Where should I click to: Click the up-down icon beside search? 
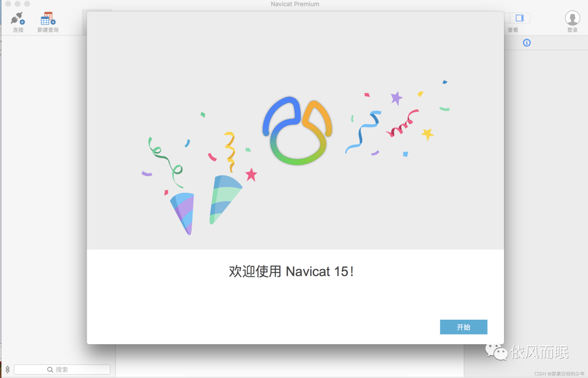coord(8,369)
